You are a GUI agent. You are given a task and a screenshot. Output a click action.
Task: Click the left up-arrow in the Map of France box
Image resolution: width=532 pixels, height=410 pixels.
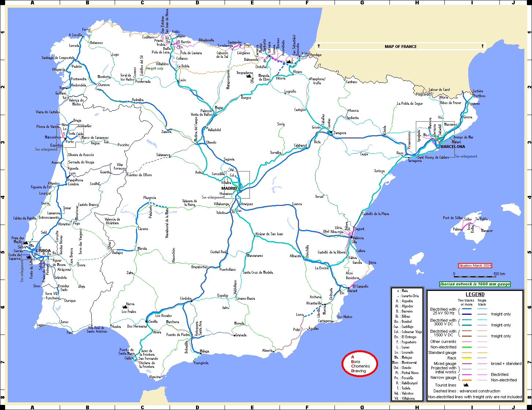click(x=319, y=46)
